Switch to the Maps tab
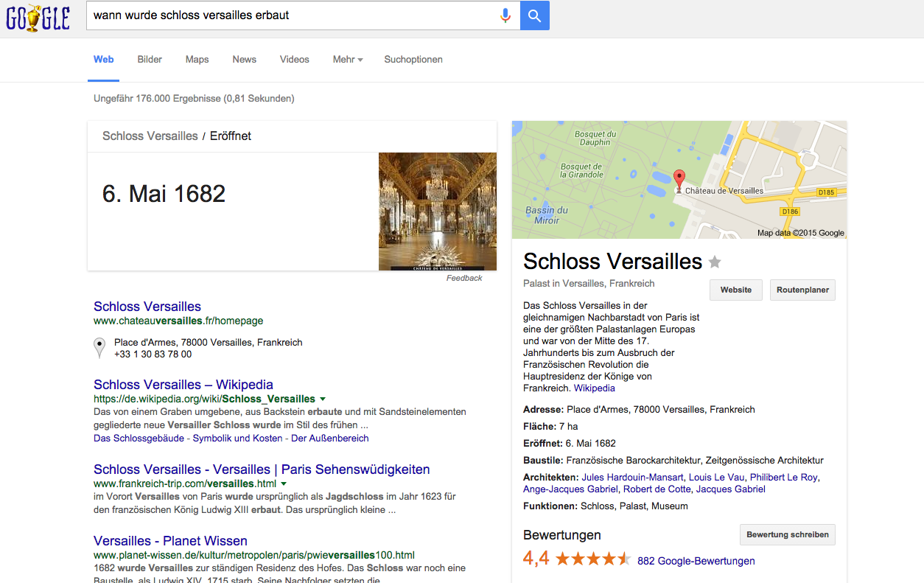The width and height of the screenshot is (924, 583). 197,60
